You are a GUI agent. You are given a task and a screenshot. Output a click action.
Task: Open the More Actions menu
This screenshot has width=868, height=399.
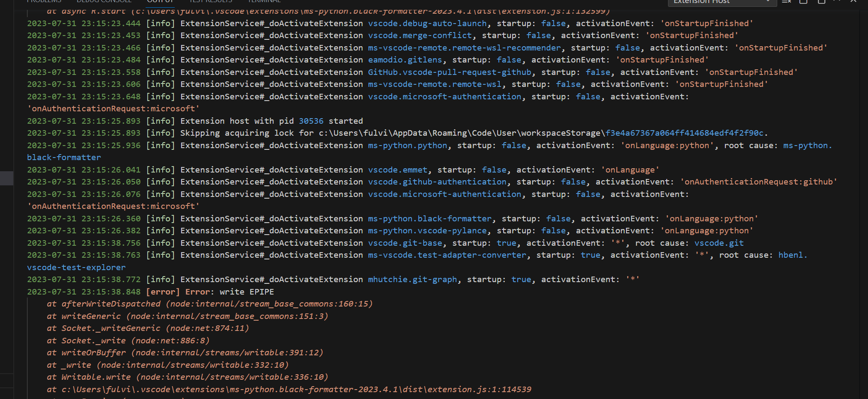click(837, 2)
